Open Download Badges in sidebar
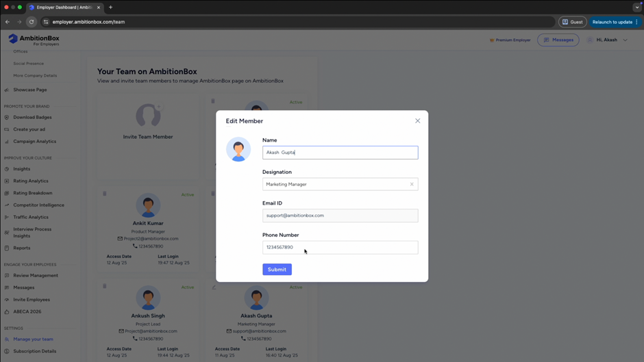 tap(32, 117)
